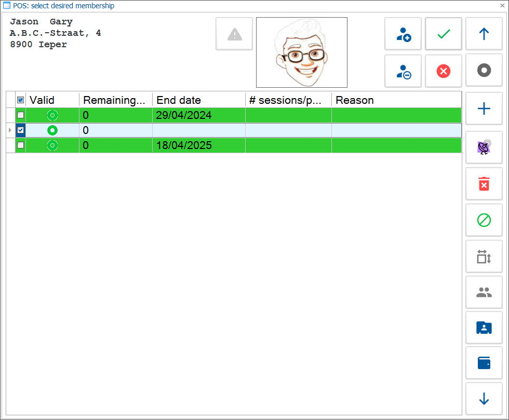Screen dimensions: 509x420
Task: Click the blue down arrow button
Action: 484,399
